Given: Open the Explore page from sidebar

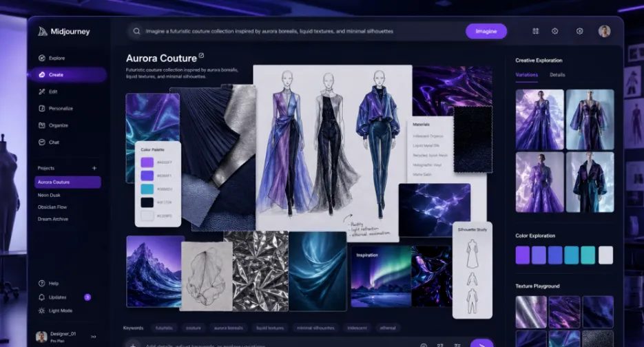Looking at the screenshot, I should (52, 59).
